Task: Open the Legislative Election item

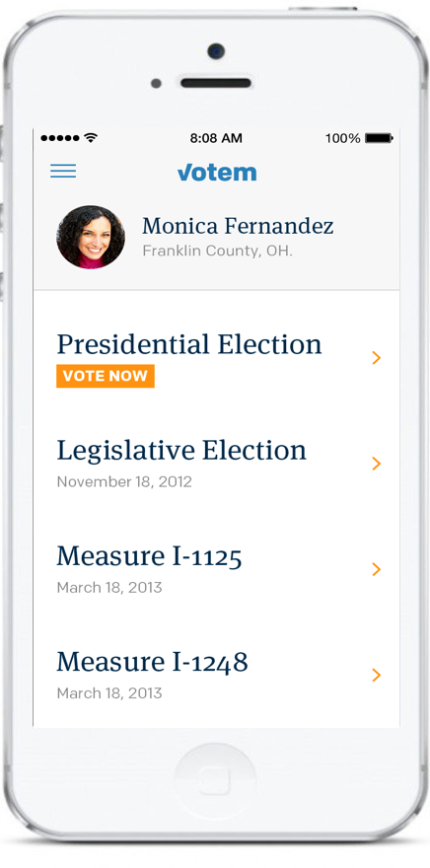Action: pos(216,464)
